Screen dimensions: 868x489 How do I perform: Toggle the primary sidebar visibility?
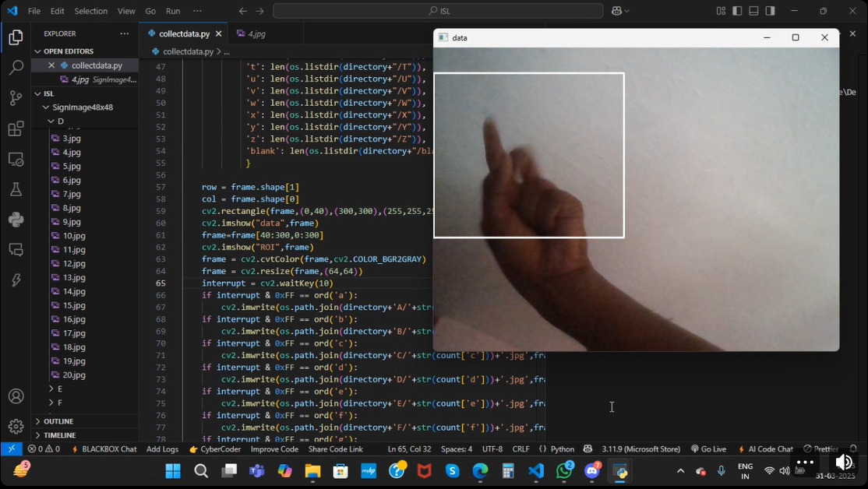737,10
